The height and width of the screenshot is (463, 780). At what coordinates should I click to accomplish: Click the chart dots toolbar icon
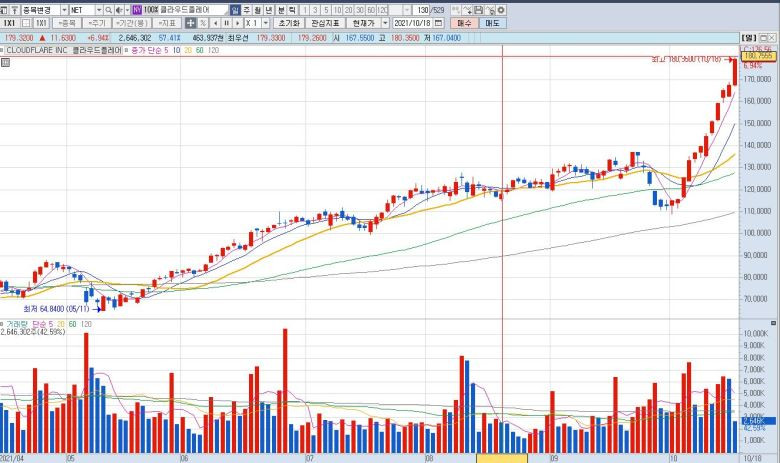tap(456, 10)
